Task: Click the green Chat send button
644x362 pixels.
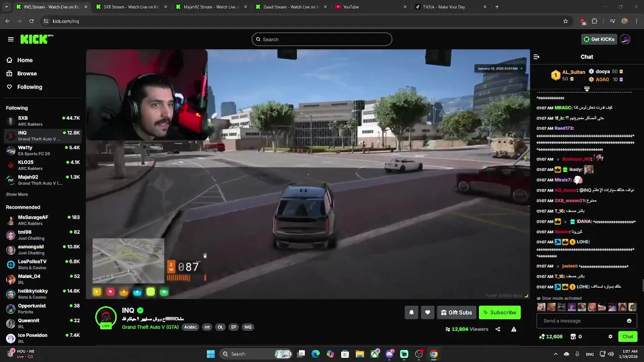Action: [628, 337]
